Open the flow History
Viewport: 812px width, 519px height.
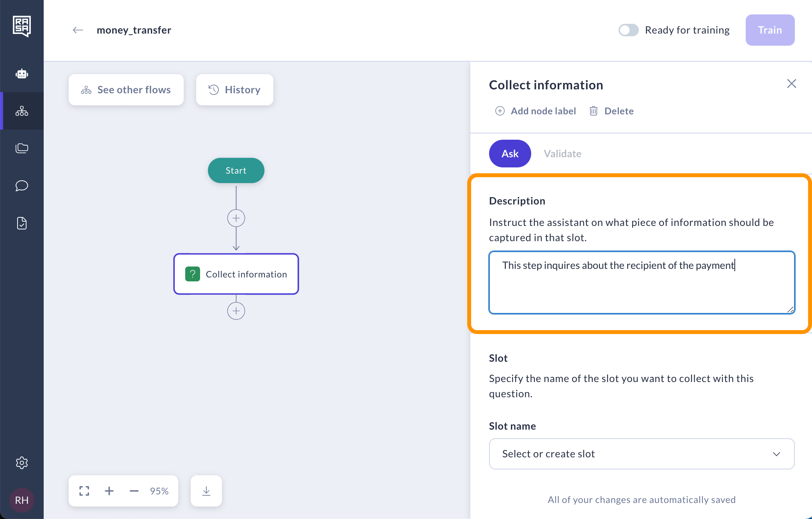click(x=234, y=90)
